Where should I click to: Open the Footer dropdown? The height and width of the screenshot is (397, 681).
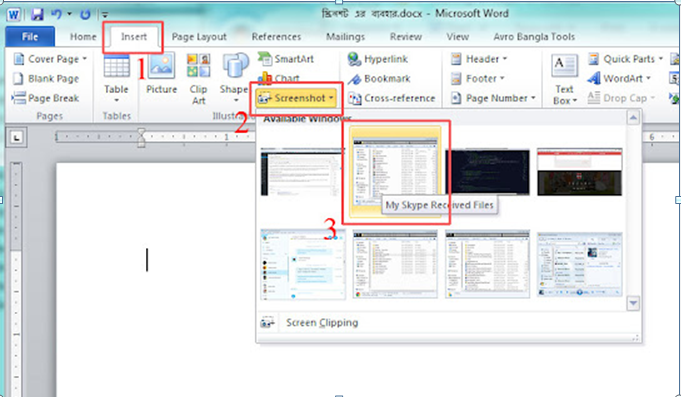click(x=477, y=79)
